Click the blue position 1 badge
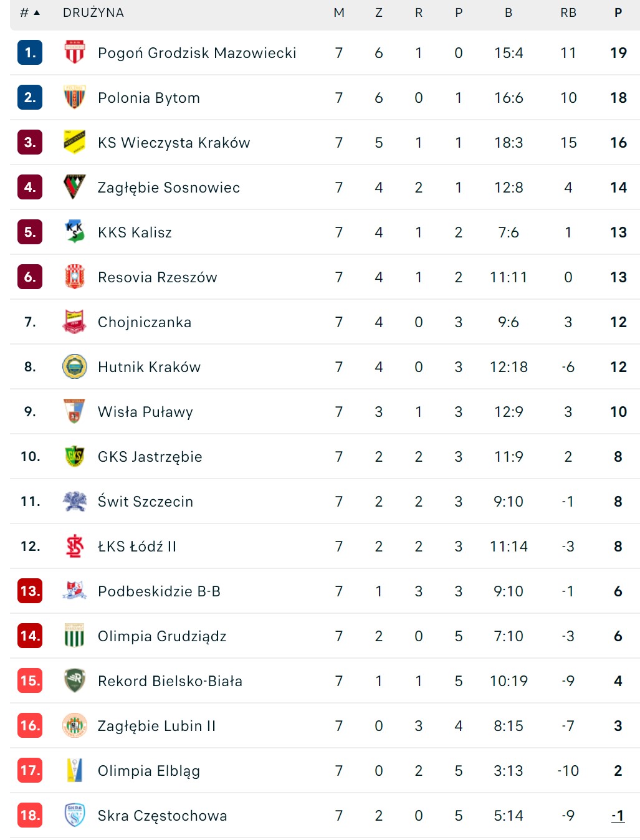Viewport: 640px width, 840px height. point(30,52)
